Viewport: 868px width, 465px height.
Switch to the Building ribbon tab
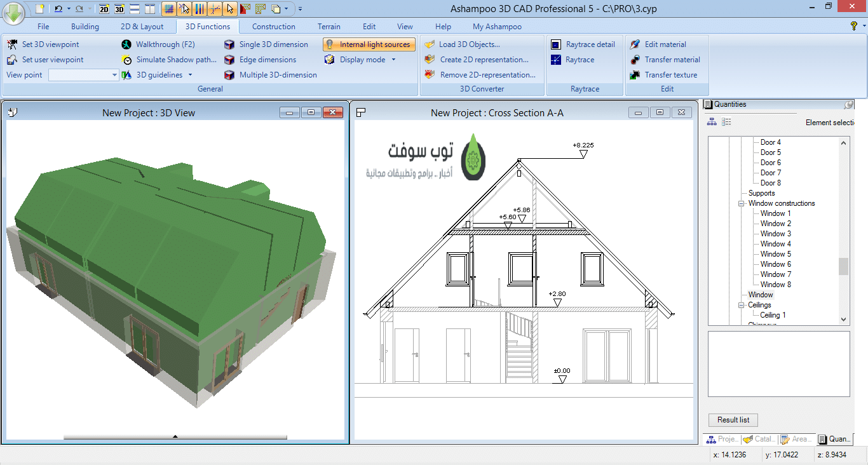pyautogui.click(x=85, y=27)
